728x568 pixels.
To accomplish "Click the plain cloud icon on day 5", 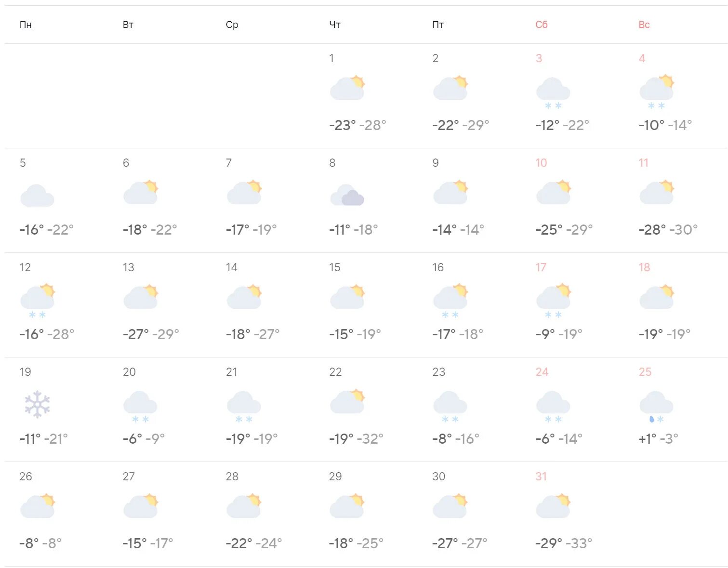I will [x=37, y=195].
